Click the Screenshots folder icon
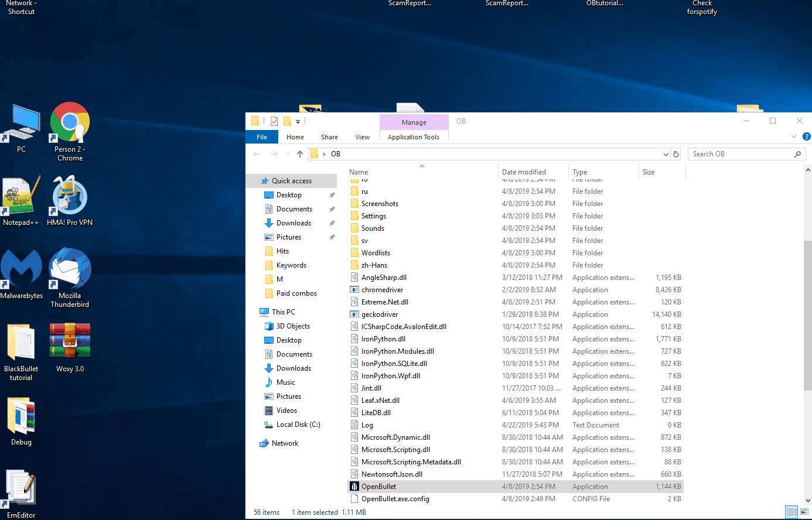Screen dimensions: 812x520 (x=354, y=204)
